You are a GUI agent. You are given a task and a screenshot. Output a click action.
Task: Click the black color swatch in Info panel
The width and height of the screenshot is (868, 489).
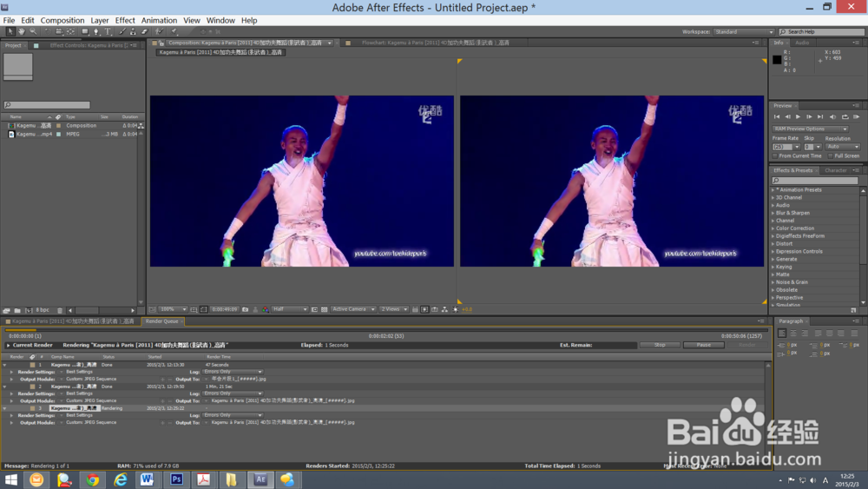pos(777,60)
